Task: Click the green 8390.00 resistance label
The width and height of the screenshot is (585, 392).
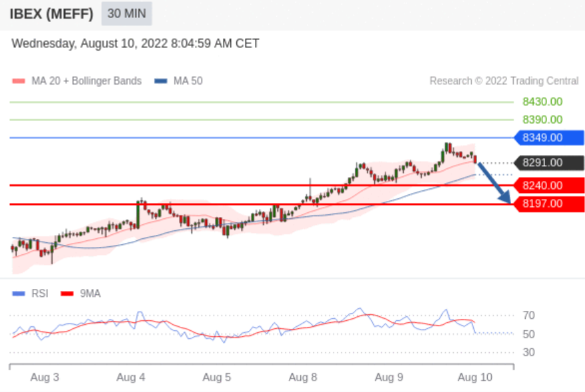Action: [542, 120]
